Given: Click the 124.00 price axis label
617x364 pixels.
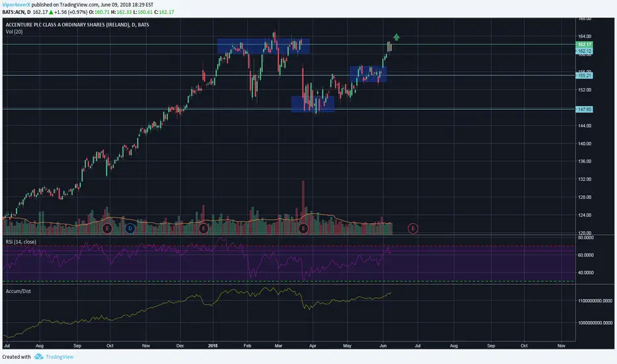Looking at the screenshot, I should tap(585, 215).
